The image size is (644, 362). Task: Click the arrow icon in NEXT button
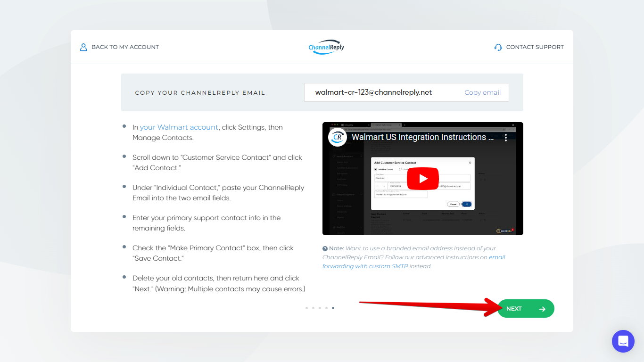(542, 309)
